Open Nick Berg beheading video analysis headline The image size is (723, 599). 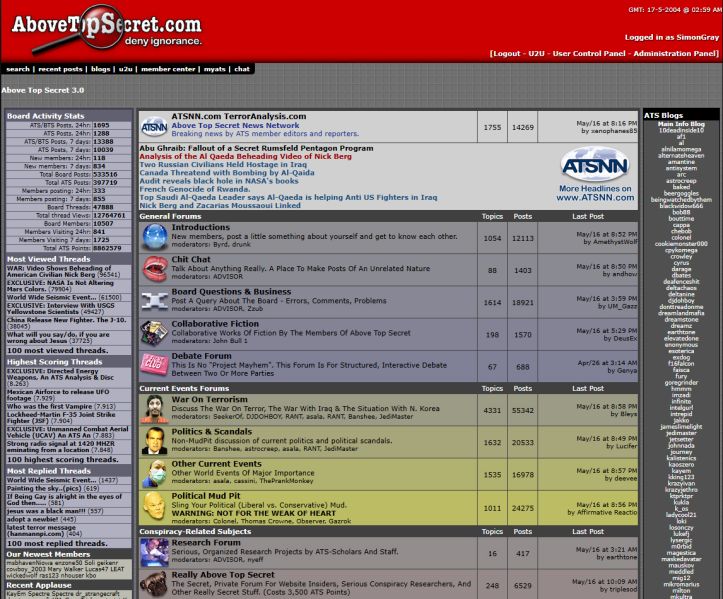click(245, 156)
